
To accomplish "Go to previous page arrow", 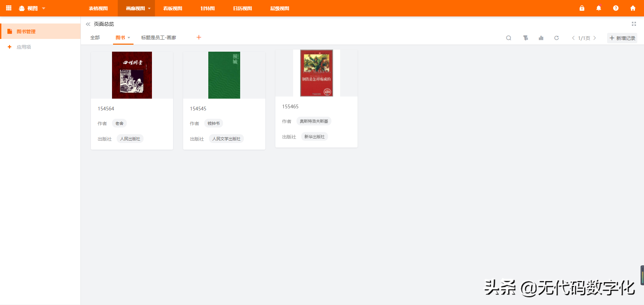I will coord(573,38).
